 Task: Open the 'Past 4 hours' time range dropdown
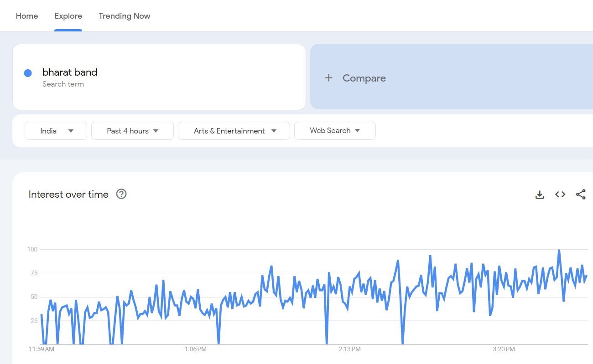point(132,131)
